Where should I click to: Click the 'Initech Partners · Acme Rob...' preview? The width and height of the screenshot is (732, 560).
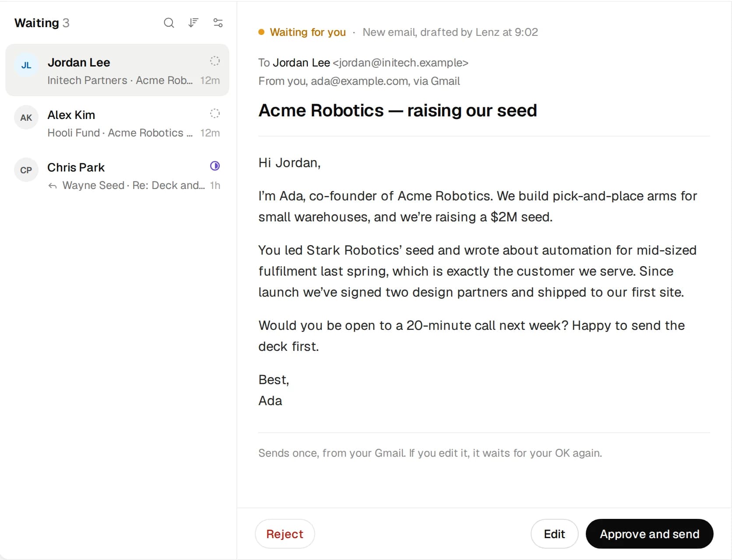click(120, 80)
